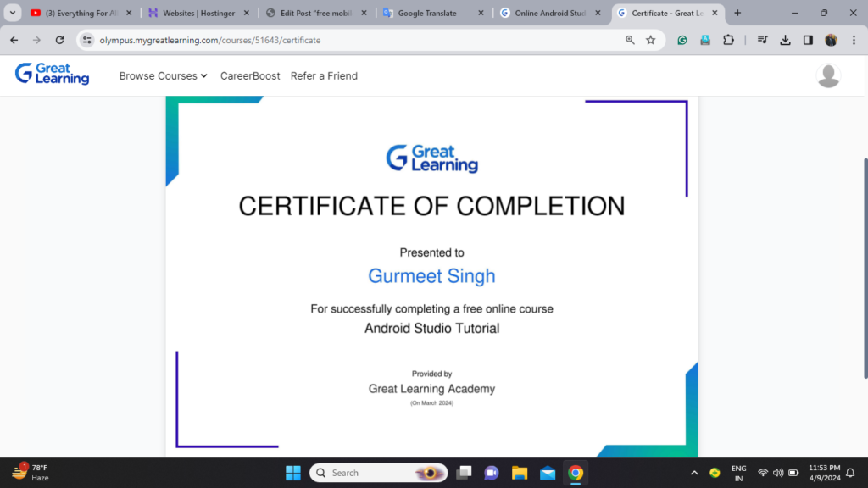View site information icon in address bar
This screenshot has height=488, width=868.
[x=87, y=40]
